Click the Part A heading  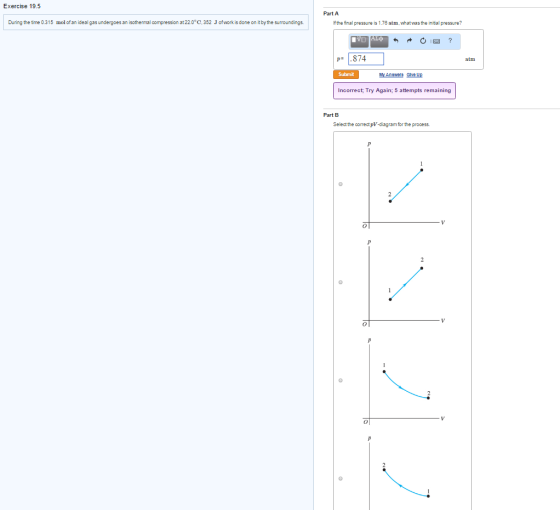point(331,14)
